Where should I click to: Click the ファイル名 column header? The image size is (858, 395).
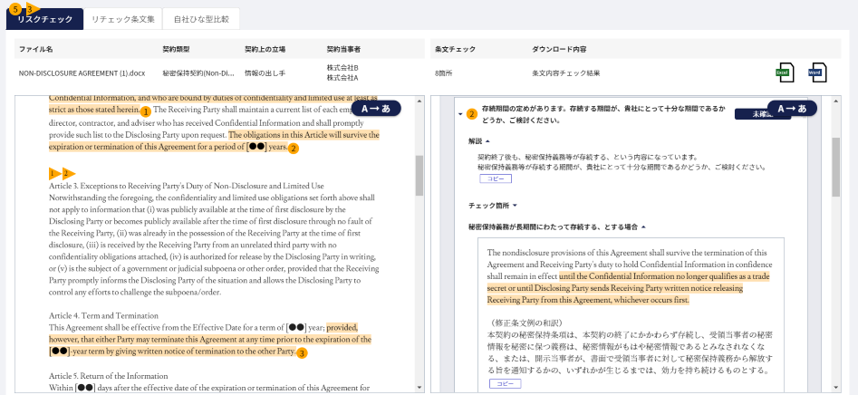36,49
